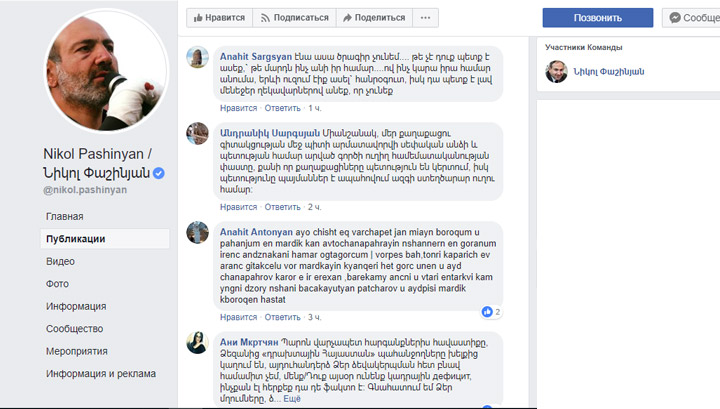Open Информация и реклама sidebar item
This screenshot has height=409, width=720.
[x=101, y=374]
